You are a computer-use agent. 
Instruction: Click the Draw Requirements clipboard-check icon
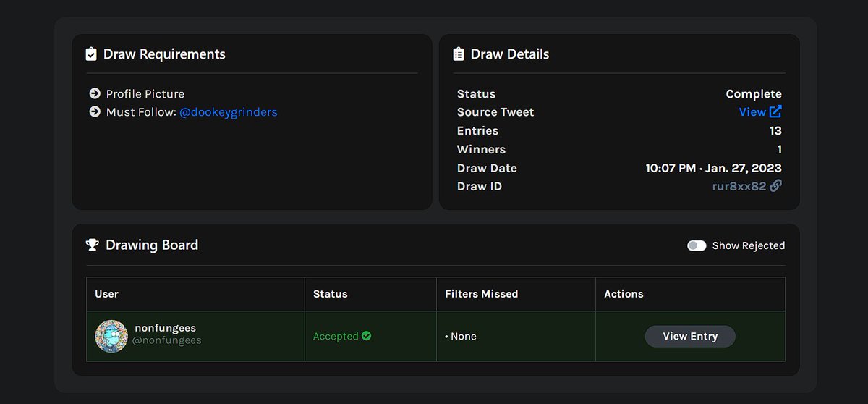91,54
